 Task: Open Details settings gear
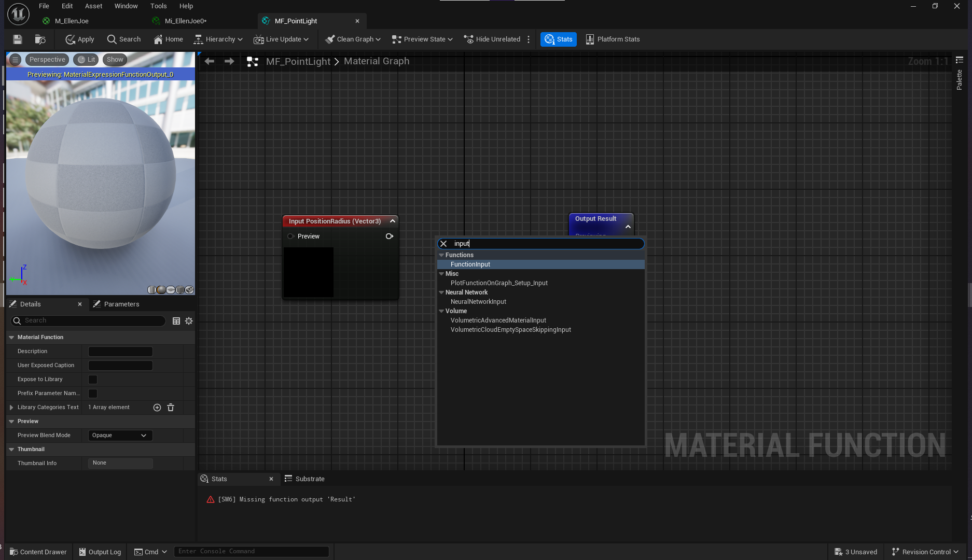(x=189, y=321)
